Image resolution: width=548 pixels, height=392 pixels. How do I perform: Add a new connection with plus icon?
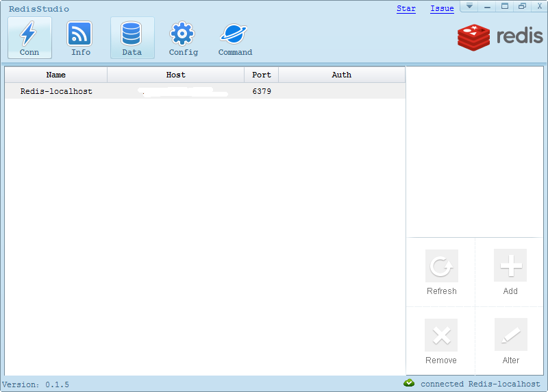pyautogui.click(x=510, y=266)
